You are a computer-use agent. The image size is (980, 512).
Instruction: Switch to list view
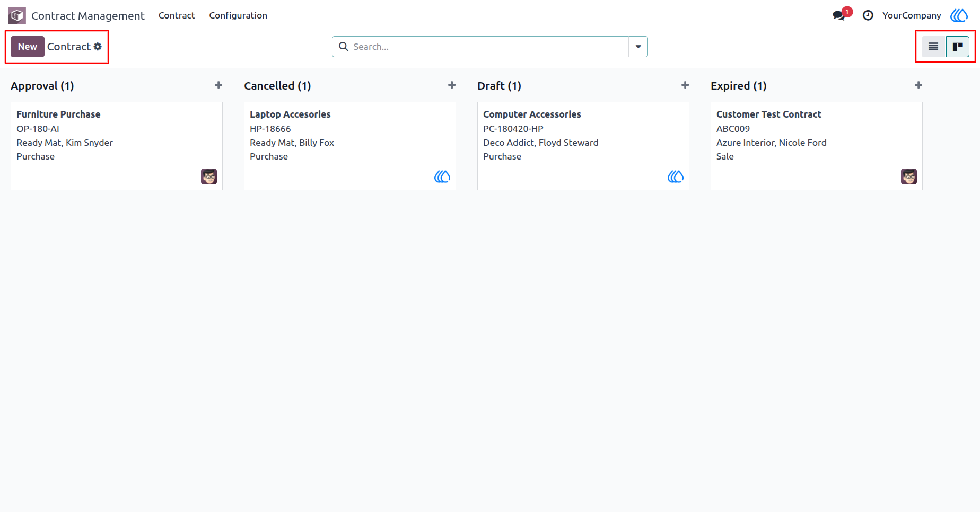pyautogui.click(x=933, y=47)
